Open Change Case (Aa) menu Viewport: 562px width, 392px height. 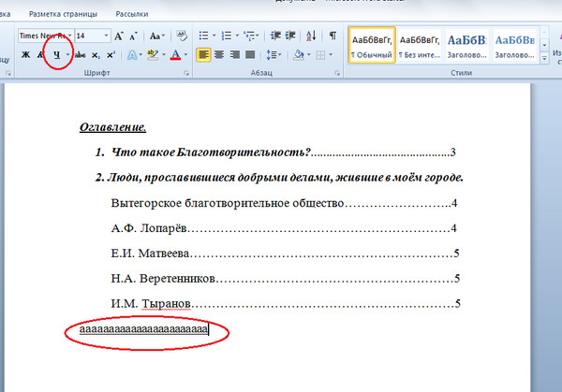pos(156,36)
